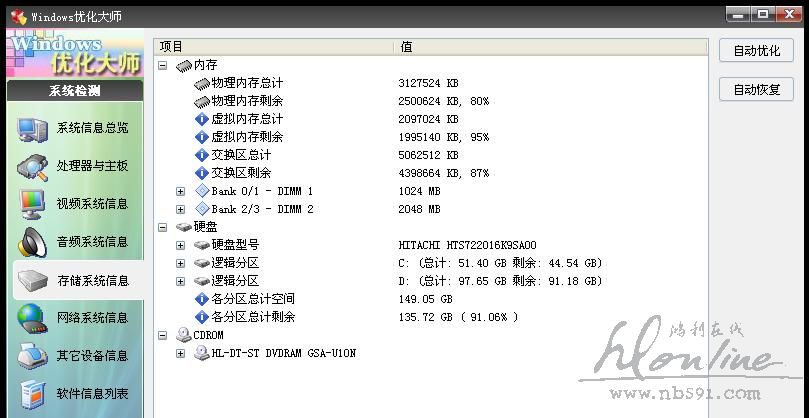Click drive icon of D: 逻辑分区 row

coord(202,281)
